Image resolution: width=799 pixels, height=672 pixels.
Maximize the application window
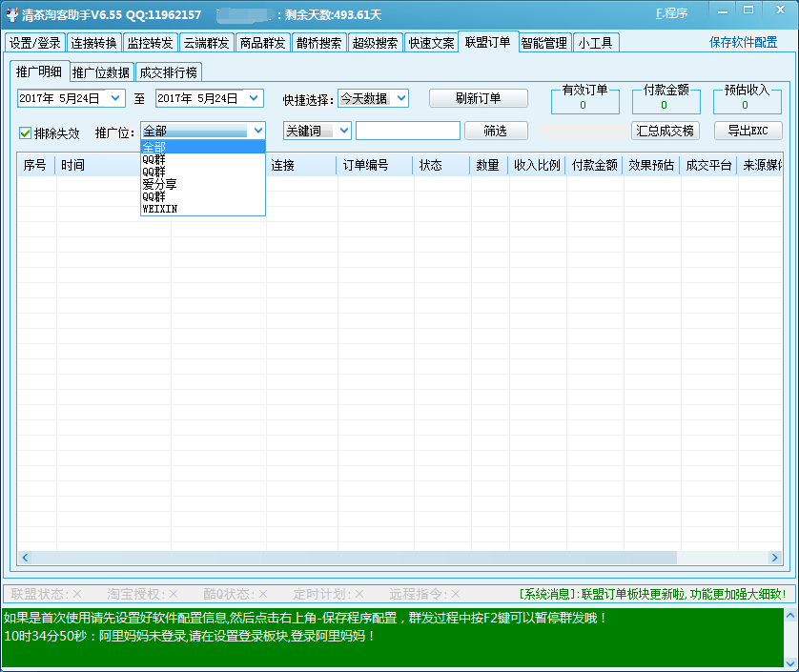coord(748,10)
